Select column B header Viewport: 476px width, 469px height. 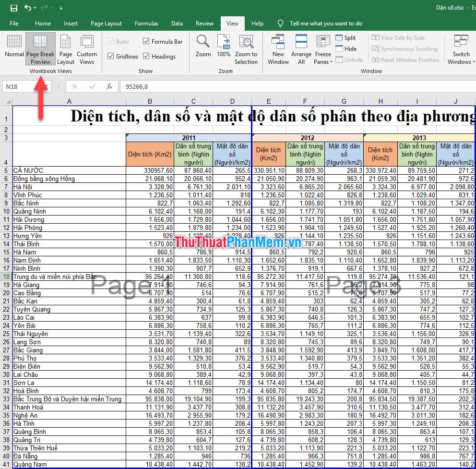(150, 101)
